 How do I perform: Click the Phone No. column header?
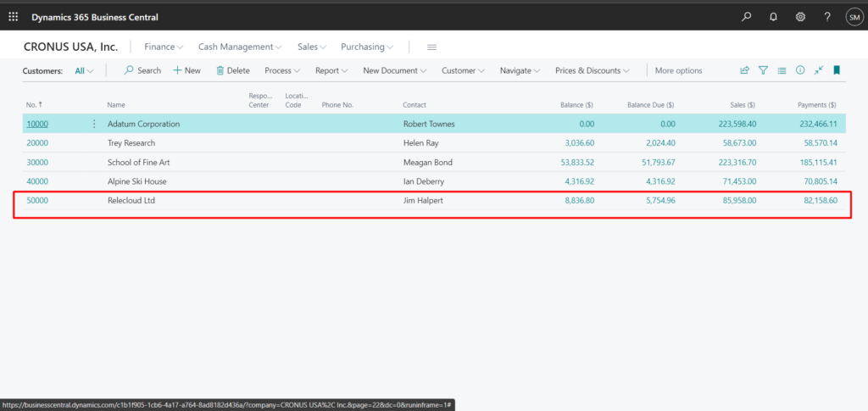[337, 104]
